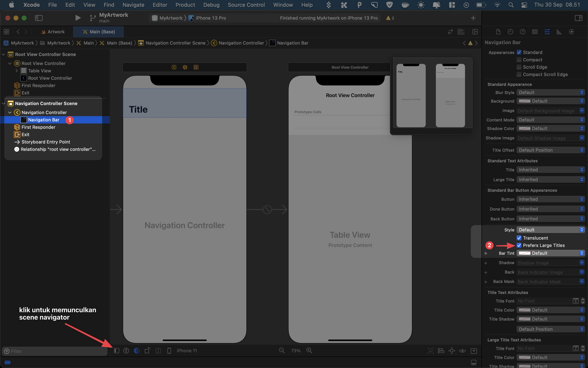Select Navigation Controller Scene in breadcrumb
This screenshot has height=368, width=588.
click(172, 43)
